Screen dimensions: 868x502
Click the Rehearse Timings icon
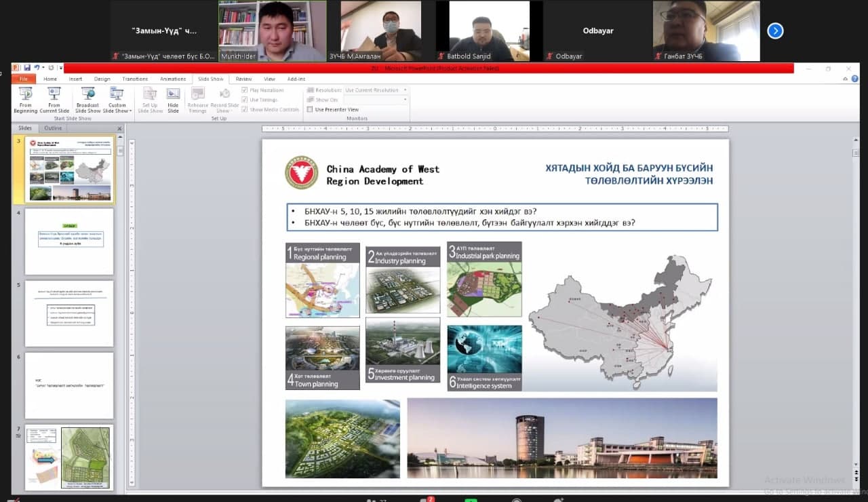click(197, 99)
